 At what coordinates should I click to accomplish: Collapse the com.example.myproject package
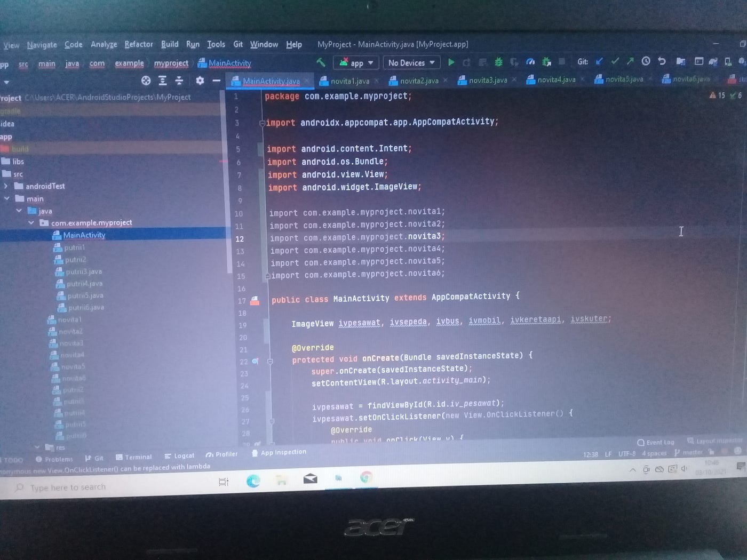click(31, 222)
